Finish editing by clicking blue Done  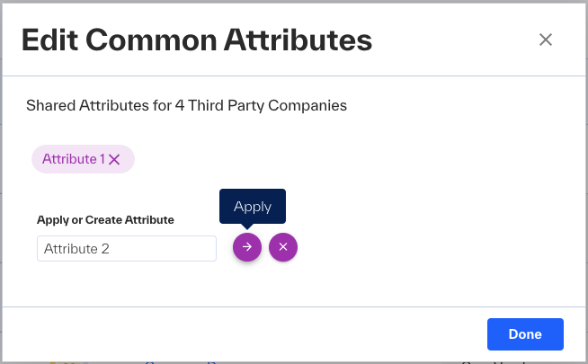[525, 334]
